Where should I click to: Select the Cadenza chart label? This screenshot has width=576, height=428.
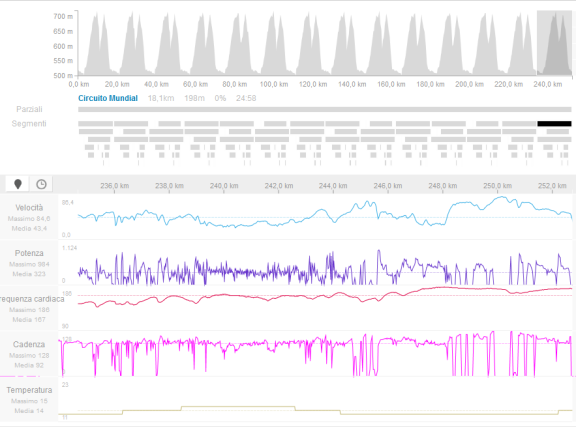(29, 344)
